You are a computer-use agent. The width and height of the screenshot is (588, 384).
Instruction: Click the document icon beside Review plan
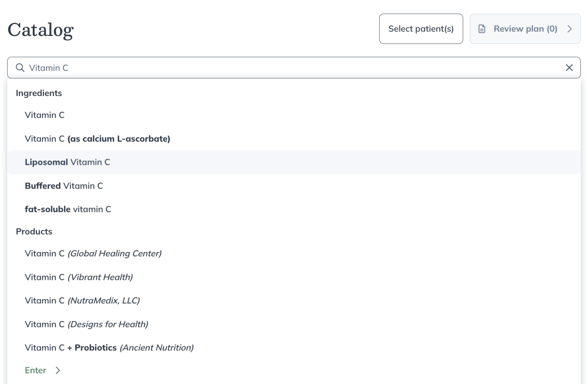482,29
